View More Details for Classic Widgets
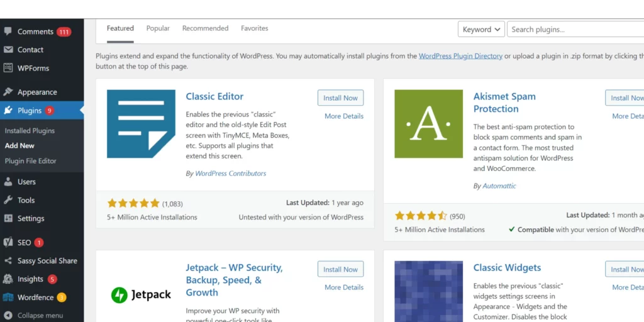Image resolution: width=644 pixels, height=322 pixels. pos(628,287)
